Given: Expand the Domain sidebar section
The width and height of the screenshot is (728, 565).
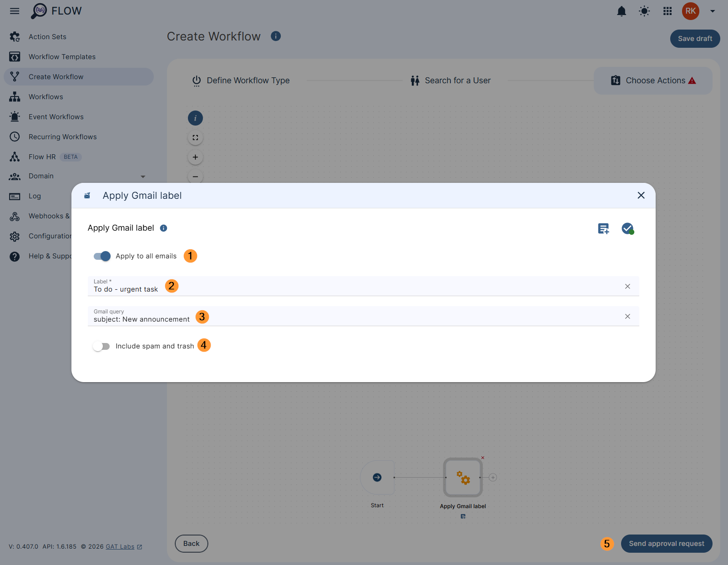Looking at the screenshot, I should coord(143,176).
